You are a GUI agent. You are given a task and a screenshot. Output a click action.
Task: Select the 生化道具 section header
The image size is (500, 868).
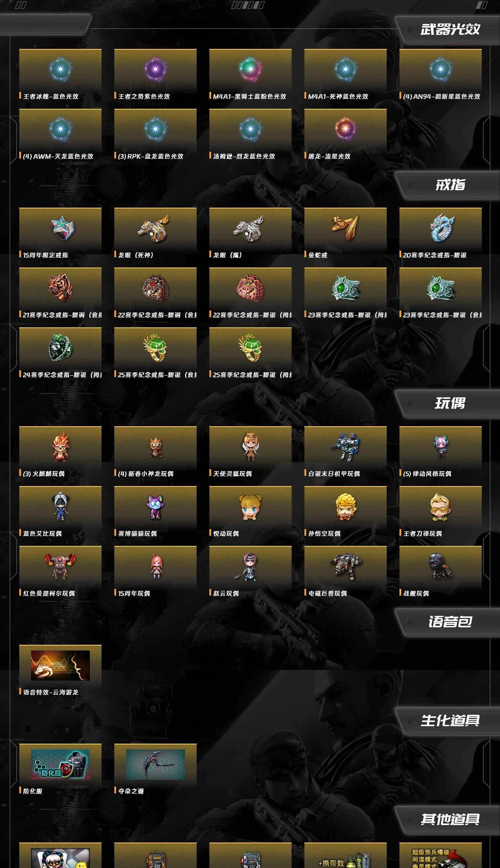coord(450,720)
